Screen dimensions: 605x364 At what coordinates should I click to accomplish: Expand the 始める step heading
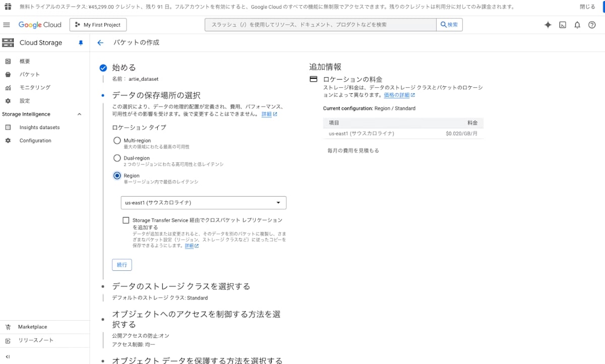(x=124, y=68)
